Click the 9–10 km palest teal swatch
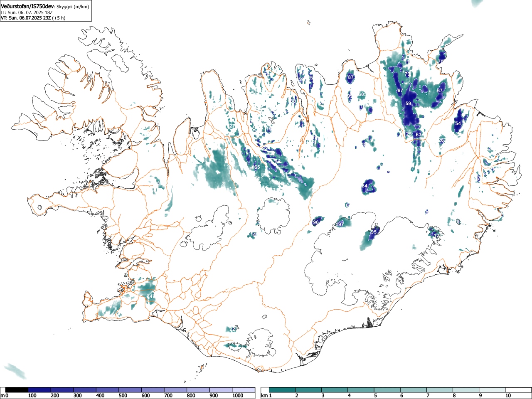This screenshot has height=399, width=532. [492, 390]
